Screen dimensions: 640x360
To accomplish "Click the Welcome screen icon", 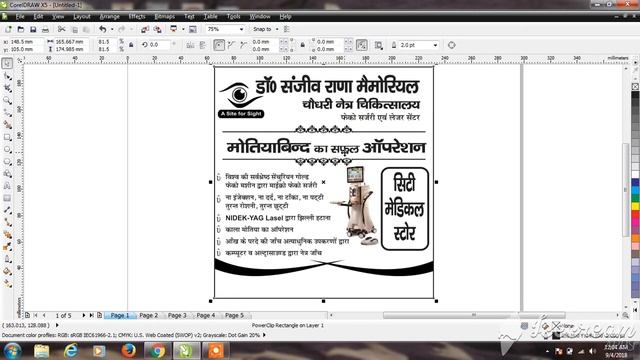I will coord(193,29).
